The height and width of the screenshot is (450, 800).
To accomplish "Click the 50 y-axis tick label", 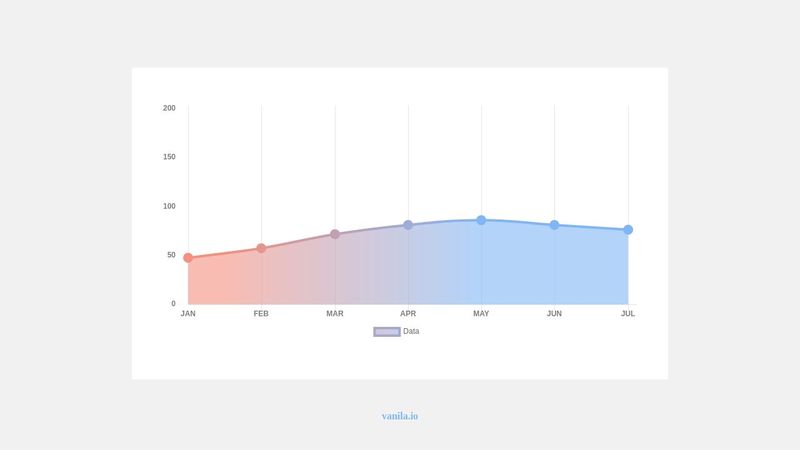I will click(x=171, y=255).
